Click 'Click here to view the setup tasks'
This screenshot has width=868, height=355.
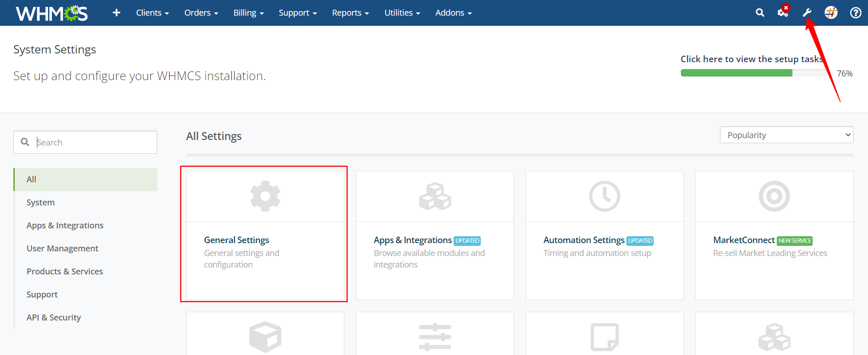[x=752, y=59]
